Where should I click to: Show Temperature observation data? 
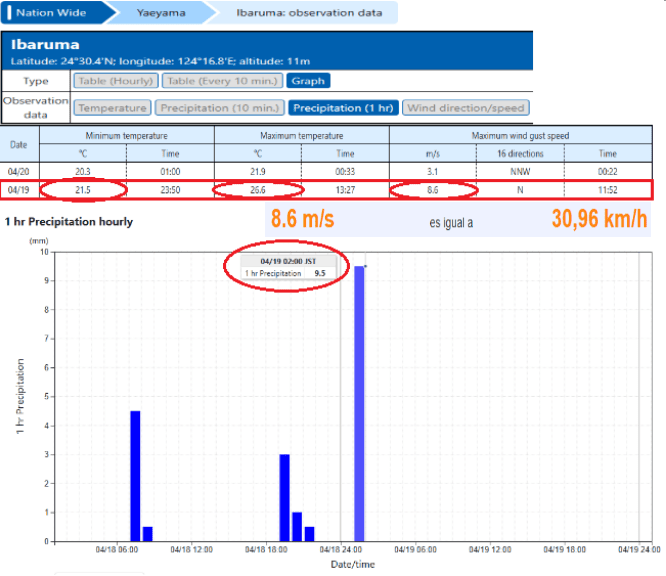[112, 108]
